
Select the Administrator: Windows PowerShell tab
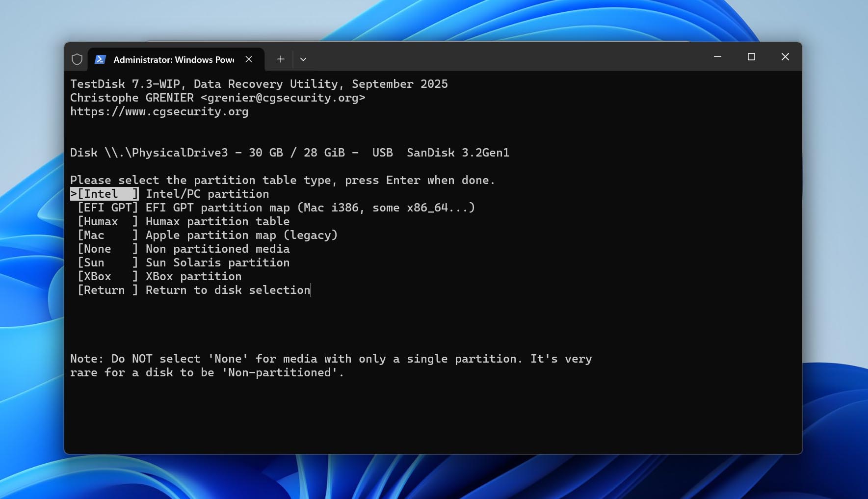coord(176,59)
